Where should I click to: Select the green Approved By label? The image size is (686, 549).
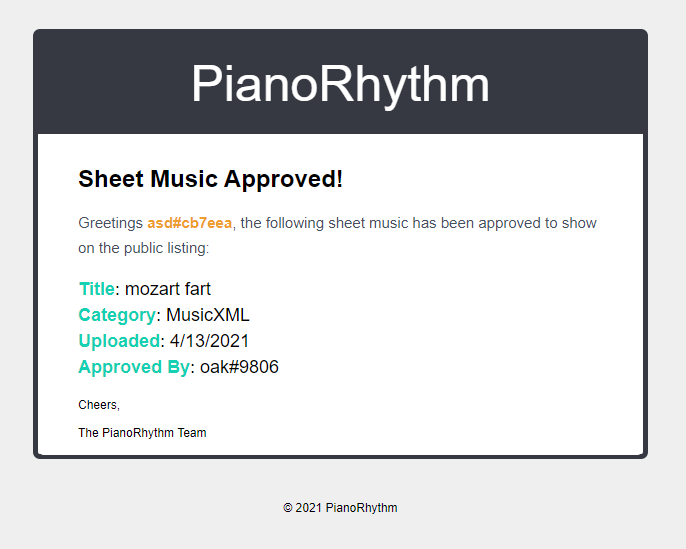coord(134,367)
